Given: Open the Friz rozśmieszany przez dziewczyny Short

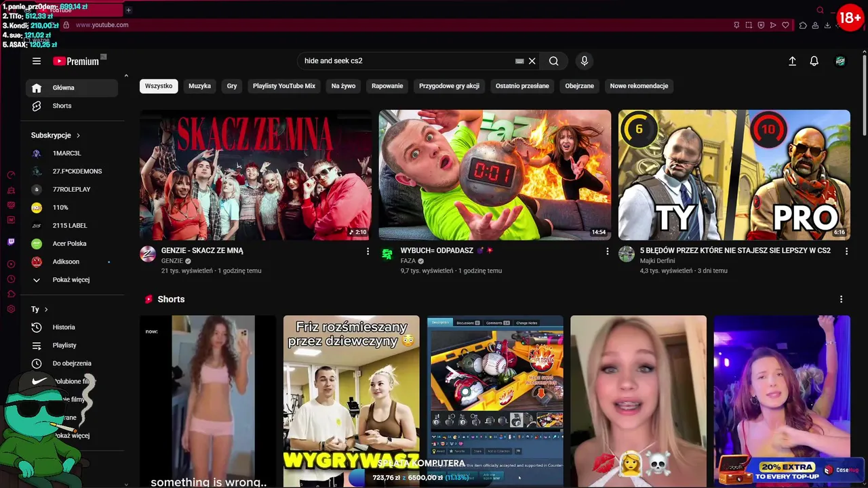Looking at the screenshot, I should click(x=351, y=401).
